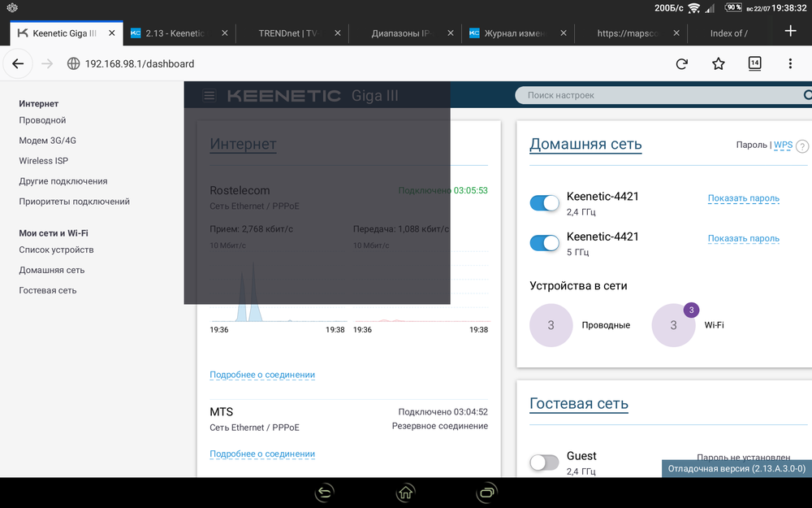812x508 pixels.
Task: Open the Wi-Fi devices circle
Action: [x=673, y=325]
